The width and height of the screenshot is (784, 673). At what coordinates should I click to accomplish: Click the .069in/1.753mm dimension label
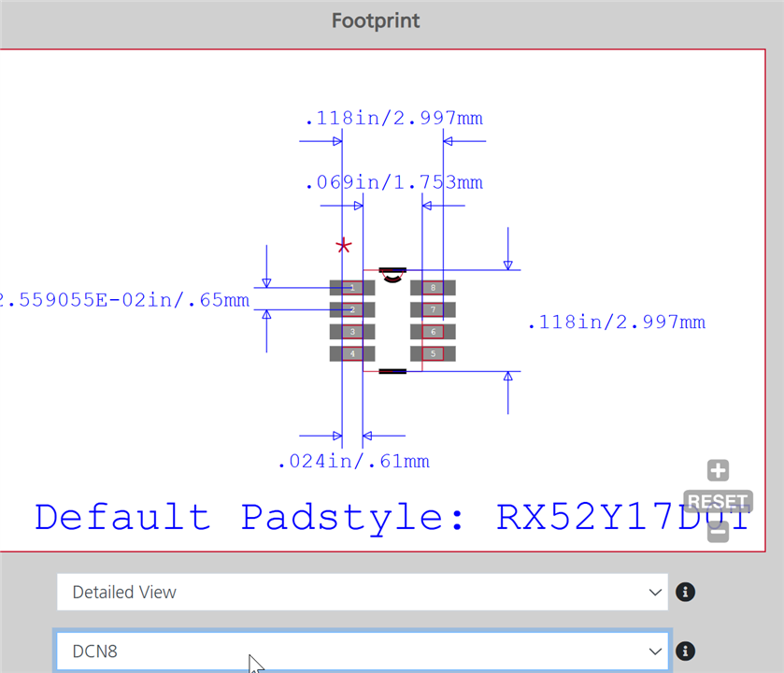[x=394, y=182]
